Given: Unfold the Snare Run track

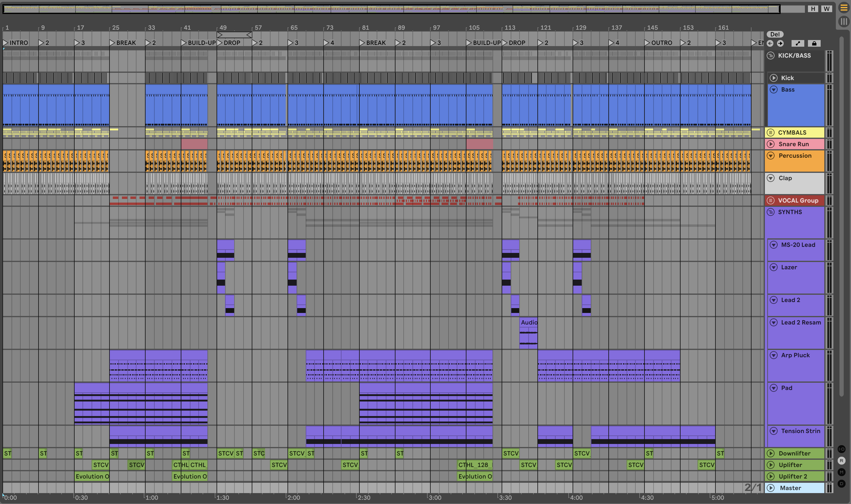Looking at the screenshot, I should coord(771,144).
